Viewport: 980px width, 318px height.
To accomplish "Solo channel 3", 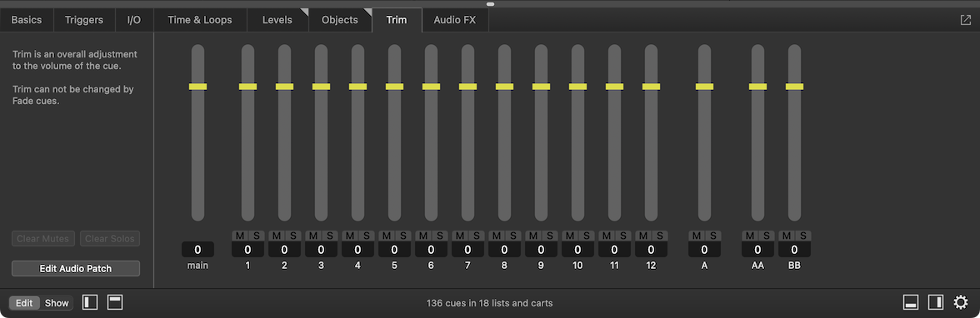I will [329, 236].
